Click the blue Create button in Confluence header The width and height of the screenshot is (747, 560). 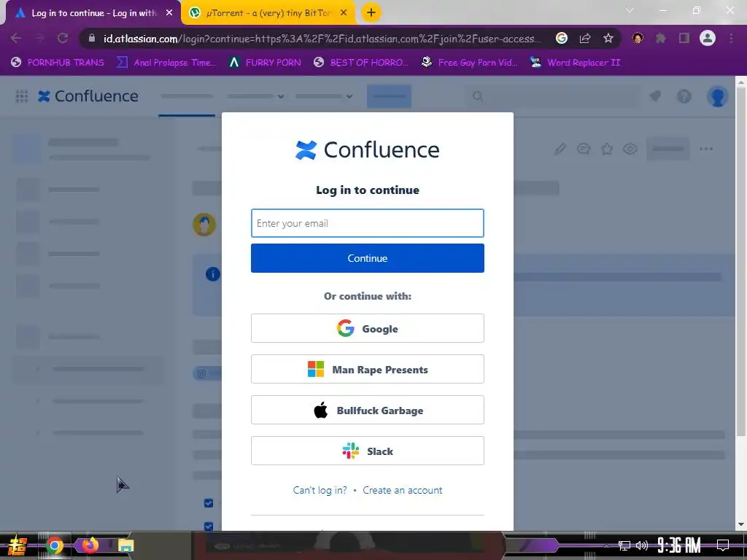click(390, 97)
